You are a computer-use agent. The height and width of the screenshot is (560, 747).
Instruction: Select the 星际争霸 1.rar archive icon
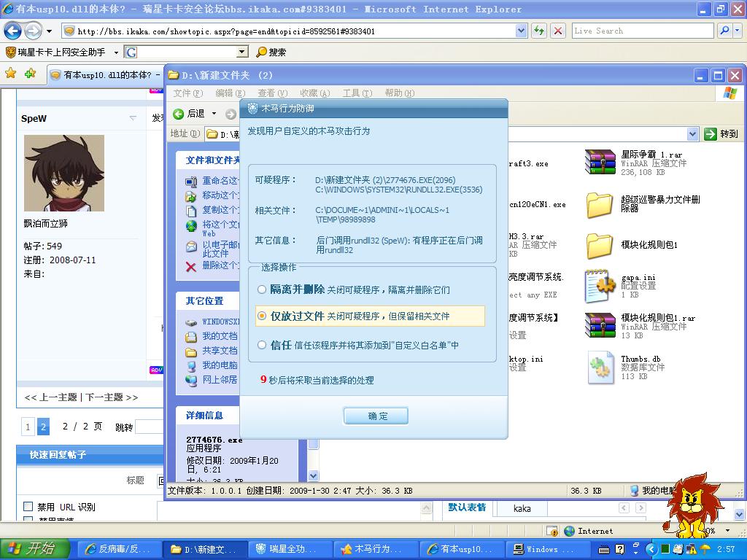pos(600,162)
